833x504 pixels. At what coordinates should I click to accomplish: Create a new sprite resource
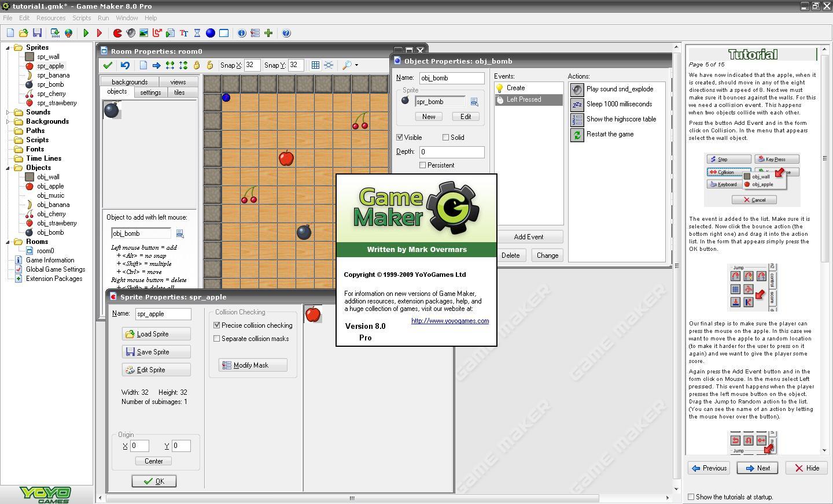click(117, 33)
